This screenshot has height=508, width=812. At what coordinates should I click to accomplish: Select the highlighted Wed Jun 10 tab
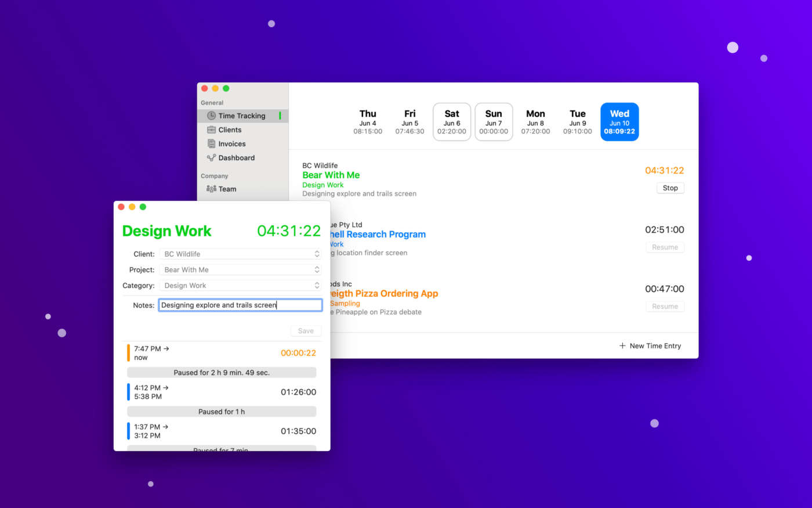619,122
